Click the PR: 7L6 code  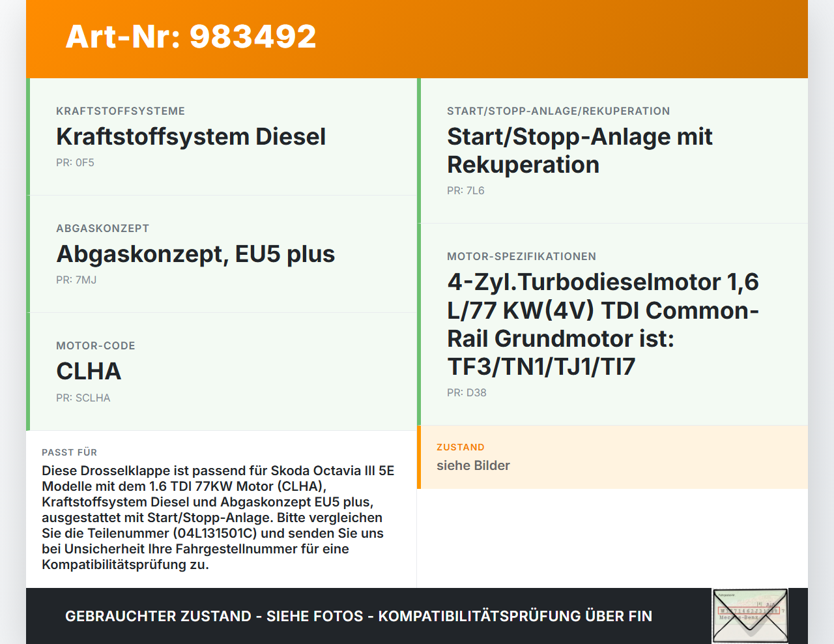click(x=466, y=190)
